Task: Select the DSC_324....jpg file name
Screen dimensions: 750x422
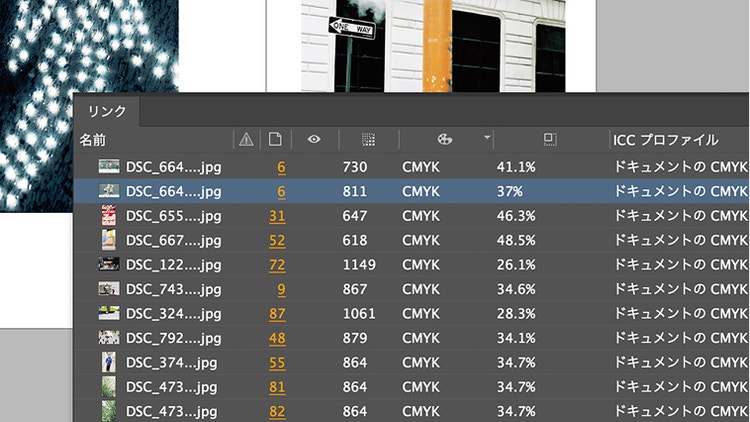Action: point(174,314)
